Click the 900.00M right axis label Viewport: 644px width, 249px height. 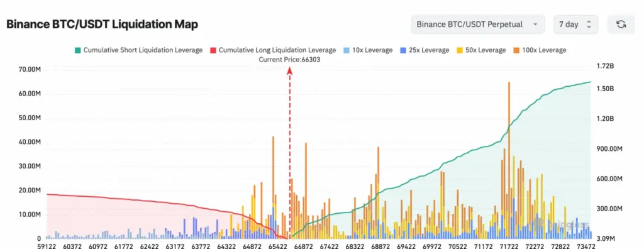(x=609, y=149)
